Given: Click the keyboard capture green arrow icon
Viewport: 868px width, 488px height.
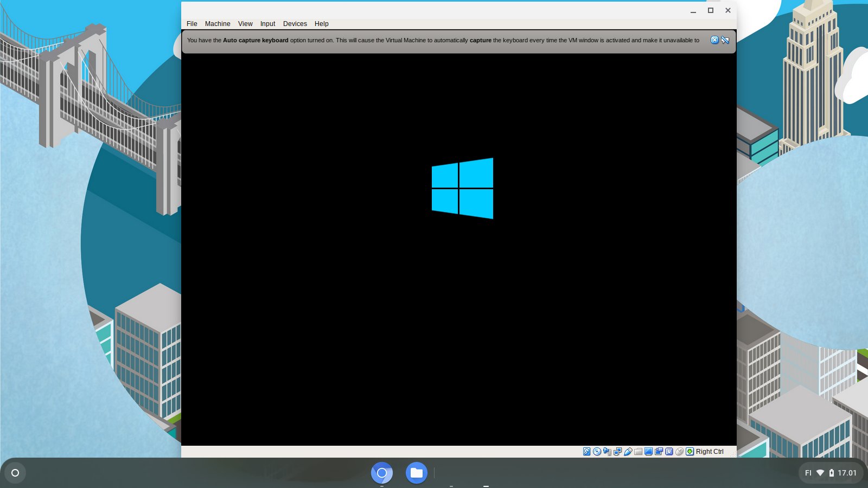Looking at the screenshot, I should tap(690, 451).
